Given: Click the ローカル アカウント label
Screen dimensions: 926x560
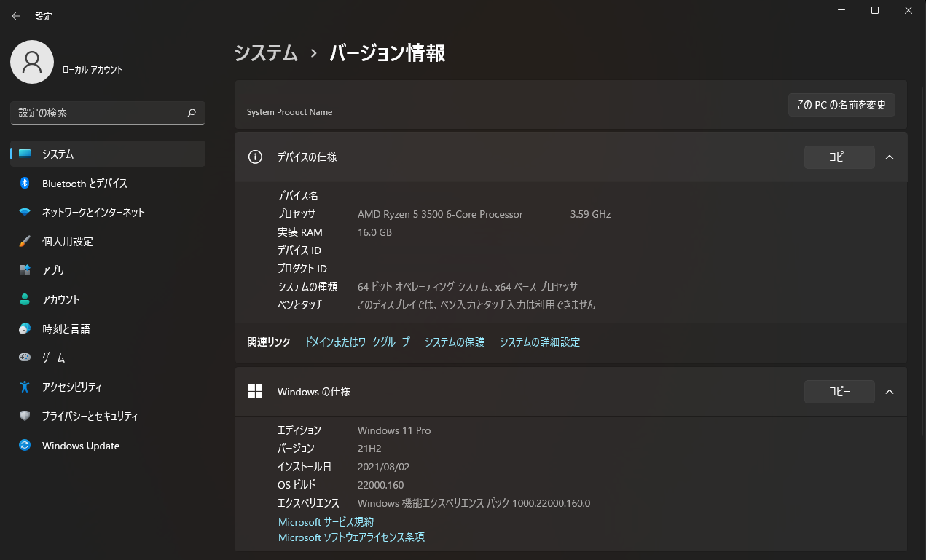Looking at the screenshot, I should click(93, 70).
